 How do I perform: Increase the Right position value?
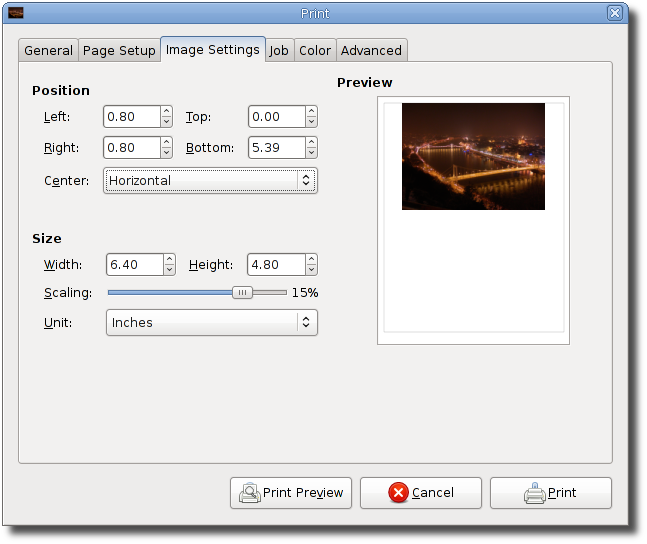pyautogui.click(x=166, y=142)
